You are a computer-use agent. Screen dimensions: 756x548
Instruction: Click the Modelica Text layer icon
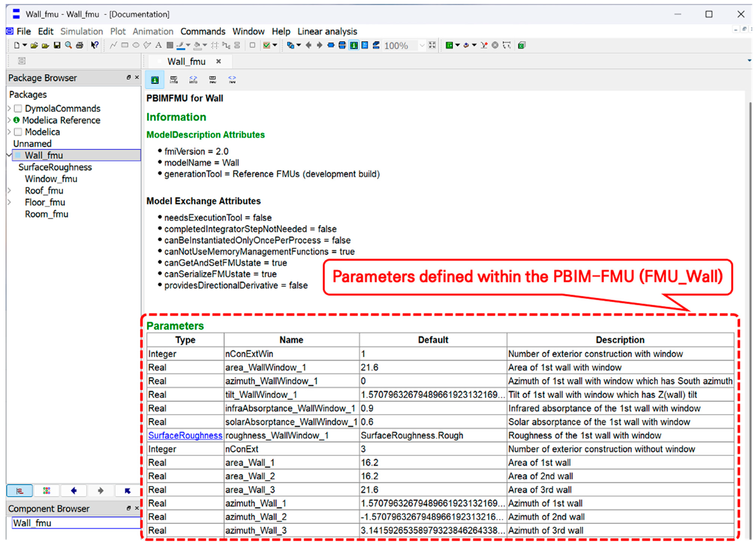click(365, 45)
